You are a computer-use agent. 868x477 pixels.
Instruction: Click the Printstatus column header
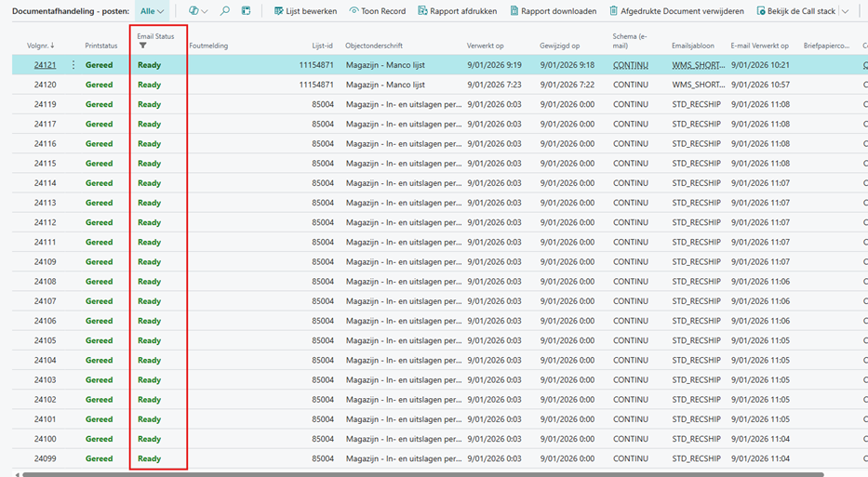coord(101,46)
